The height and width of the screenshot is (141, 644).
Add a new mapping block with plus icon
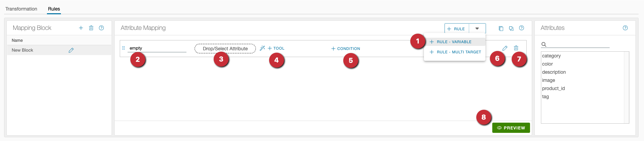[81, 28]
